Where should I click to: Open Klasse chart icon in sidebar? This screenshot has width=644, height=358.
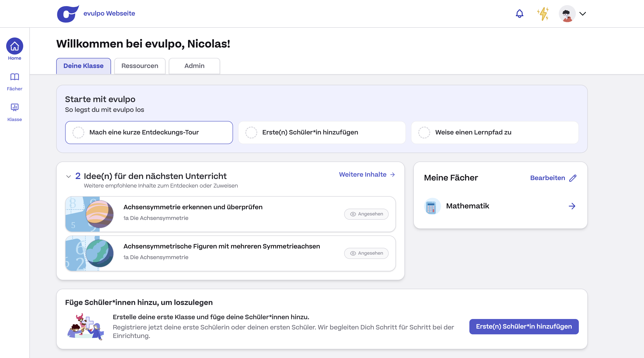coord(14,107)
